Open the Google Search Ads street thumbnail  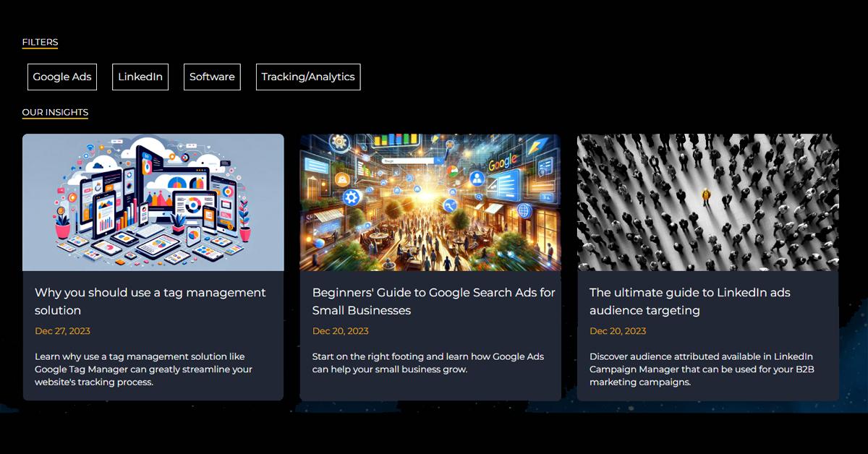pyautogui.click(x=430, y=202)
